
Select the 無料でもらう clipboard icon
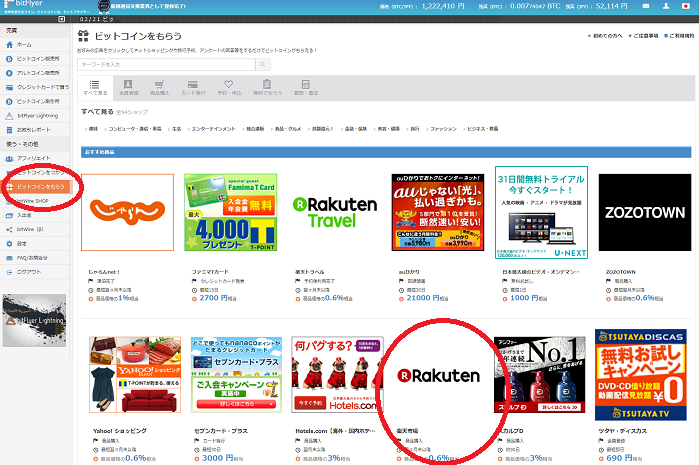[265, 88]
